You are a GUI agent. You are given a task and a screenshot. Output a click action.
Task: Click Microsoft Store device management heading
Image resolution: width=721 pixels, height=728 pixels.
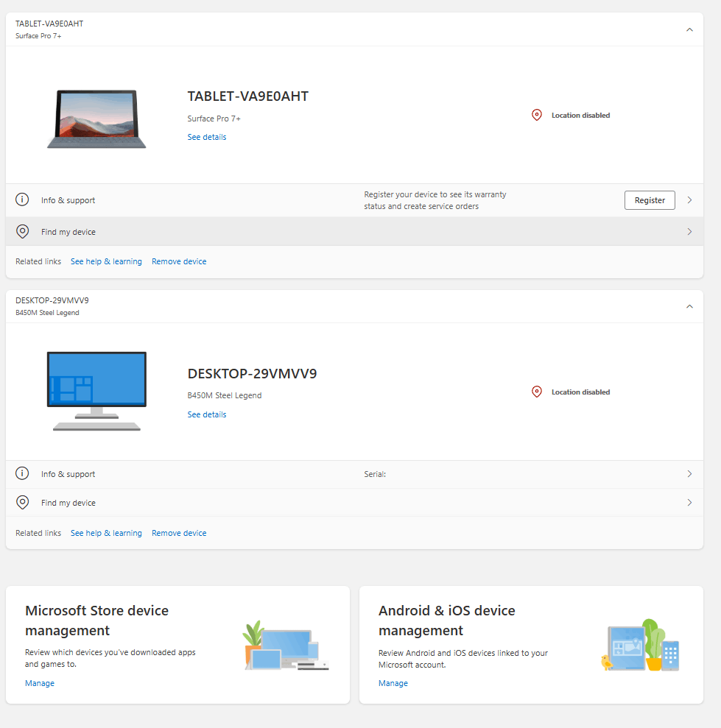96,621
